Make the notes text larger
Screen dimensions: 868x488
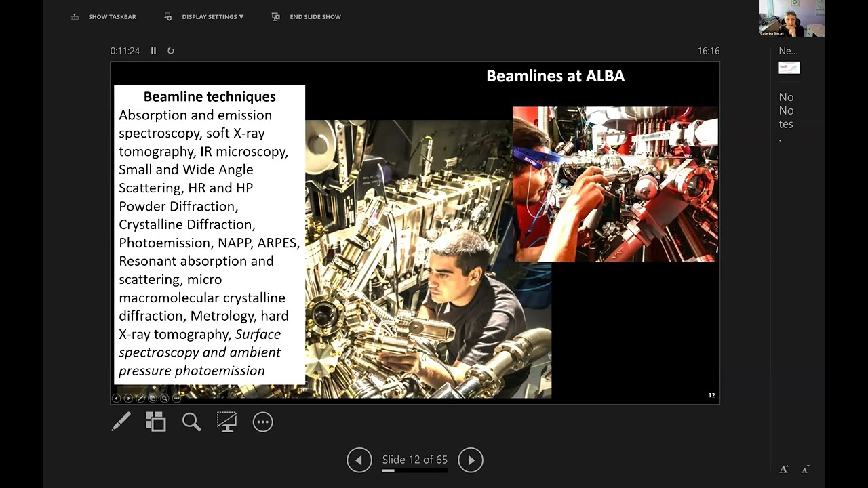pos(784,469)
